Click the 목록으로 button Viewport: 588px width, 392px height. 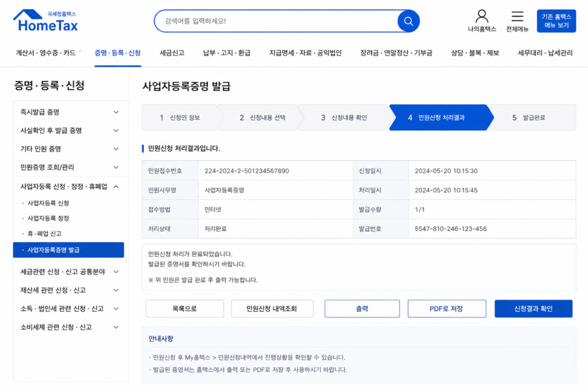tap(184, 309)
